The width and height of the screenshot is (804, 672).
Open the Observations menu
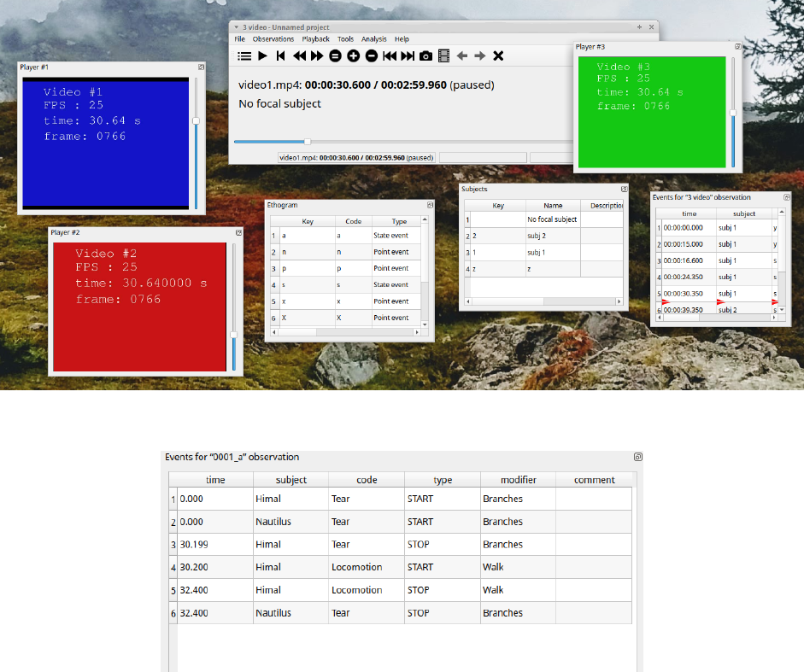coord(273,39)
